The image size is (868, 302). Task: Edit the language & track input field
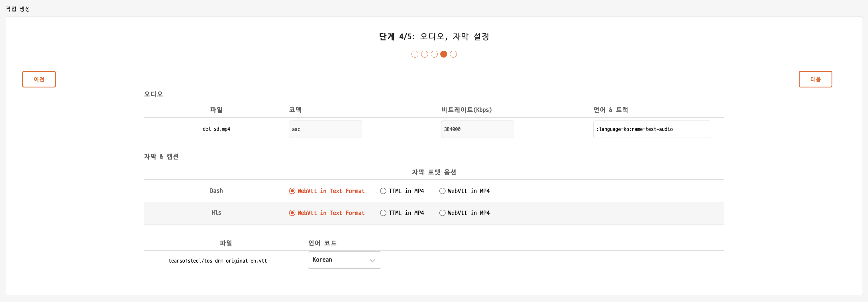pyautogui.click(x=652, y=129)
